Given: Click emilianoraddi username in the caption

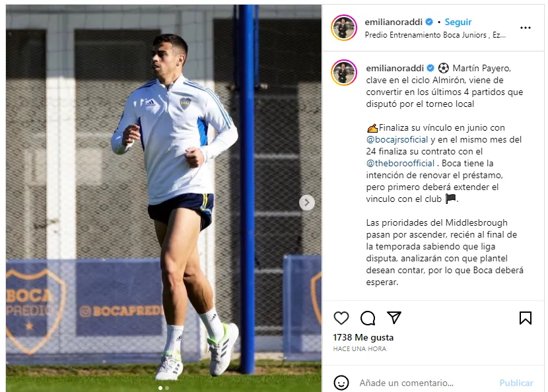Looking at the screenshot, I should 395,68.
